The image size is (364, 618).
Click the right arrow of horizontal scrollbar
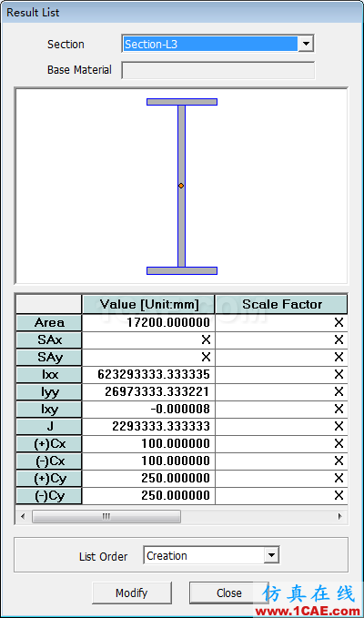tap(339, 516)
